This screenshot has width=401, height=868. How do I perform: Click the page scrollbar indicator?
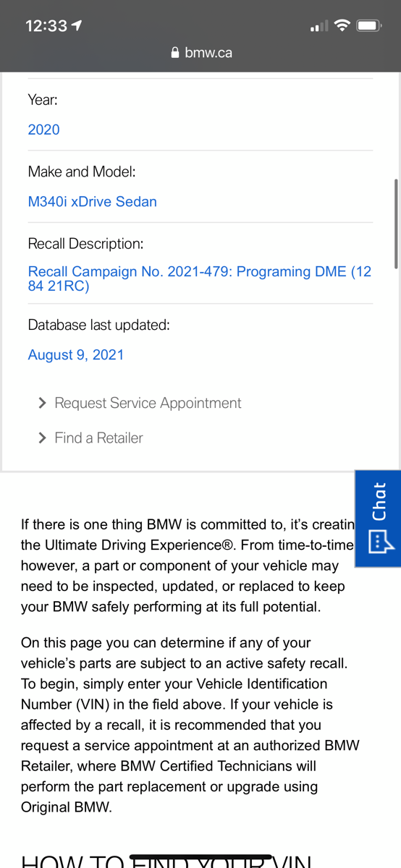[396, 224]
